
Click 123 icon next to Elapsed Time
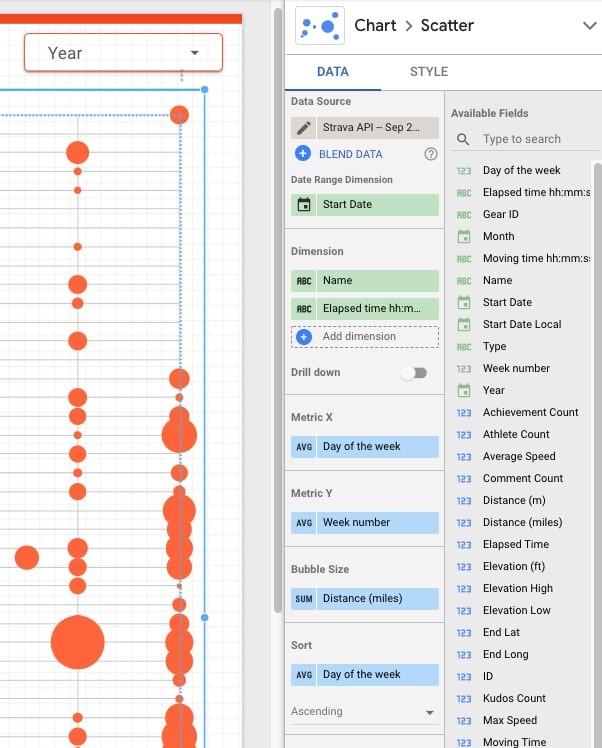(464, 545)
